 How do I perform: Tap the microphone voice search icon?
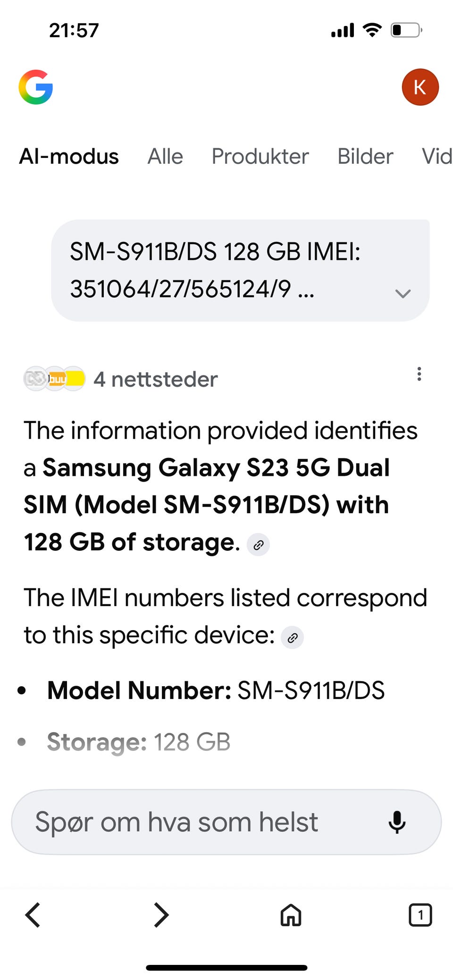click(397, 822)
